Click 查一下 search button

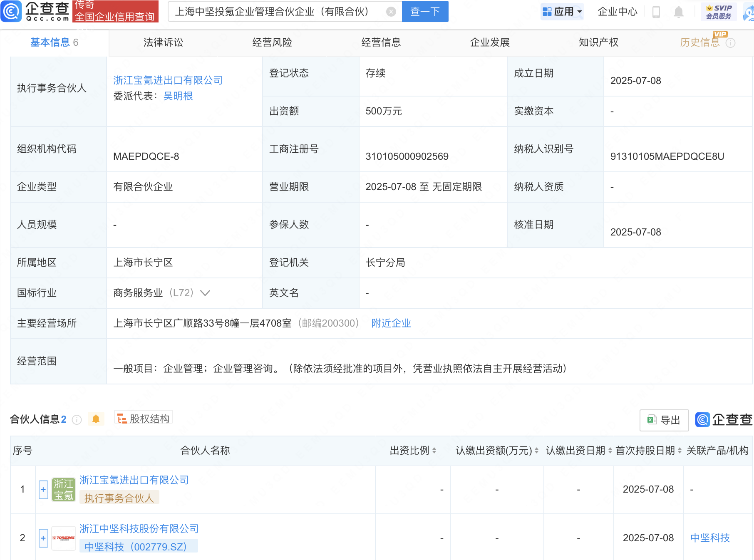click(425, 12)
